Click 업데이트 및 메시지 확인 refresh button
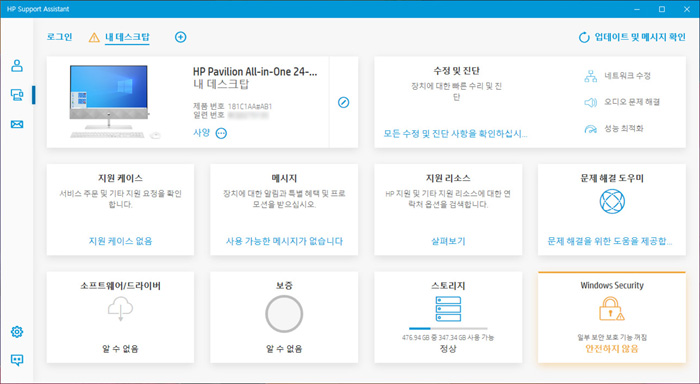 pos(632,37)
